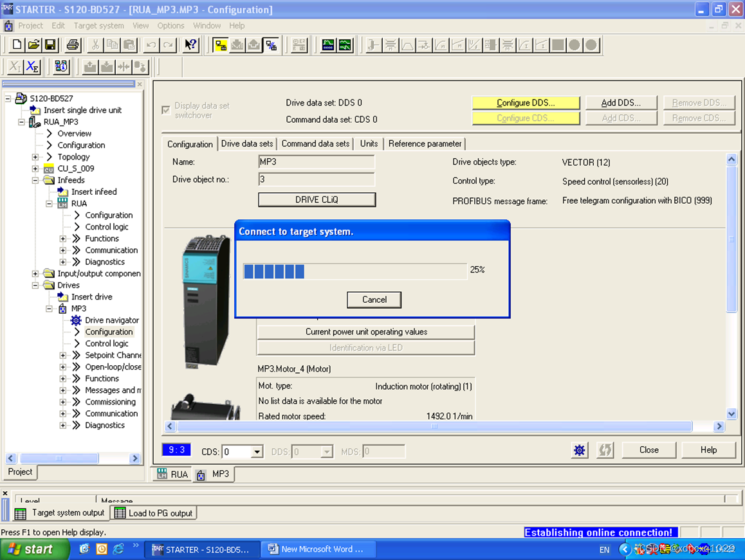Click the Disconnect from target system icon
This screenshot has width=745, height=560.
(x=271, y=45)
